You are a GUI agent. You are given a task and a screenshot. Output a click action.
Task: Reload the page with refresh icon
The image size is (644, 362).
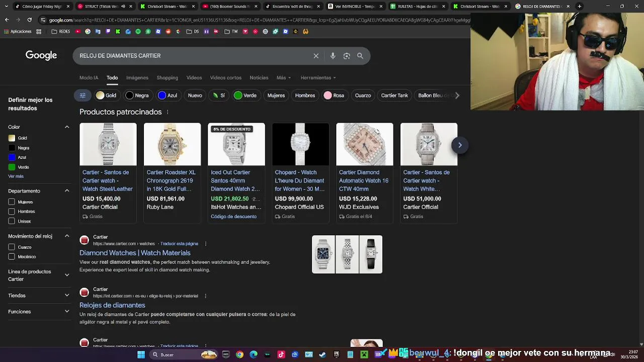29,20
